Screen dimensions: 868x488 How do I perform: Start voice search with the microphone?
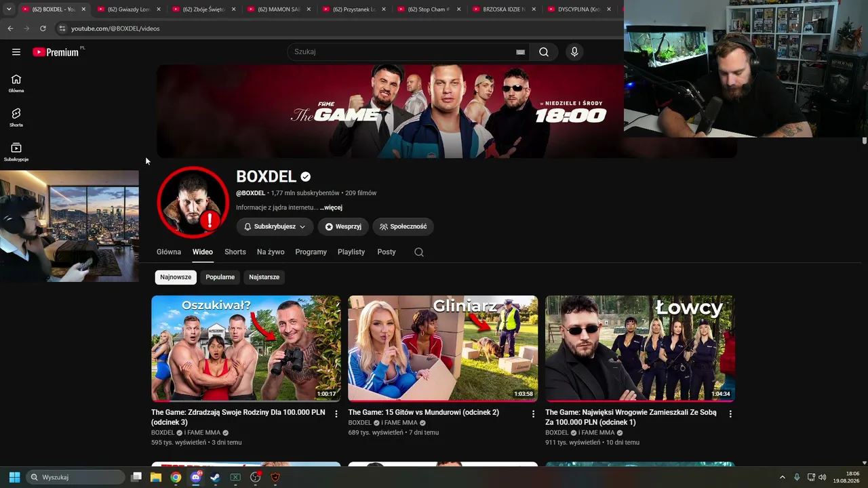pyautogui.click(x=574, y=52)
